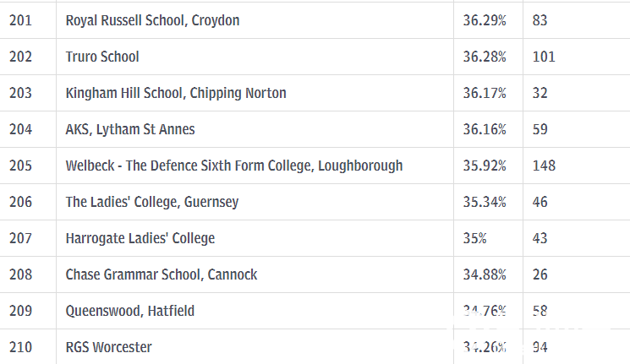Click Chase Grammar School, Cannock name
Screen dimensions: 630x364
[x=162, y=274]
